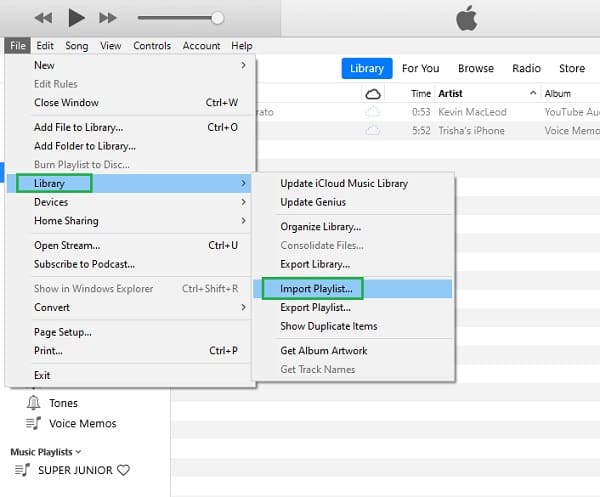Open the Edit menu
The height and width of the screenshot is (497, 600).
click(45, 46)
